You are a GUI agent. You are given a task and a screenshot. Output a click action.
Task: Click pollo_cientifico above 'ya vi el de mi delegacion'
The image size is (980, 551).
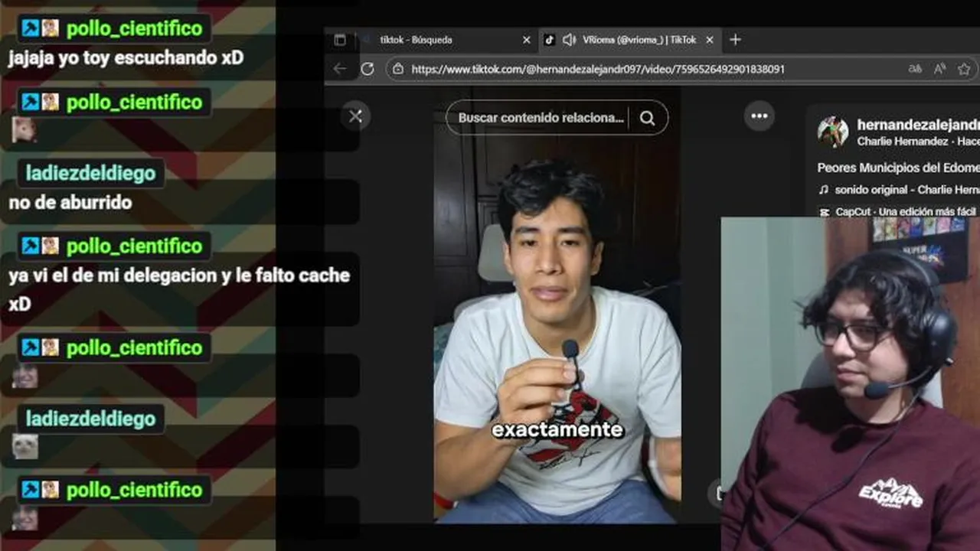coord(134,246)
